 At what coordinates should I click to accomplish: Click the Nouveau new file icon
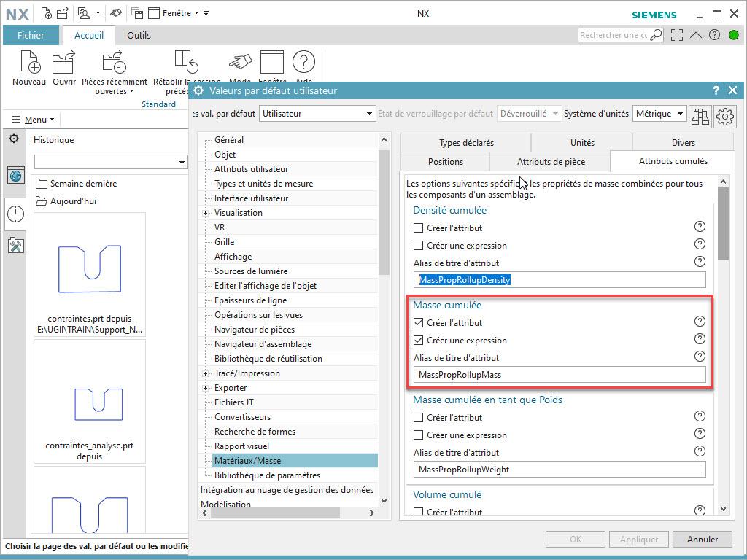(x=29, y=63)
